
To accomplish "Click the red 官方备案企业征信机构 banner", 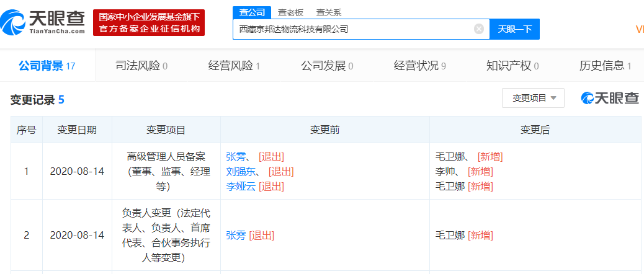I will point(149,23).
